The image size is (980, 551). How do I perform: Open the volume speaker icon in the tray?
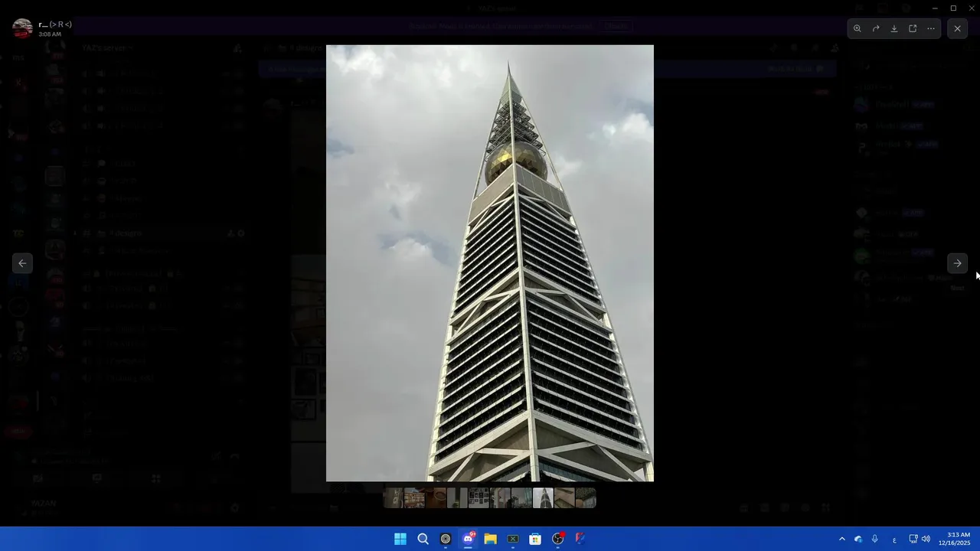(x=926, y=539)
